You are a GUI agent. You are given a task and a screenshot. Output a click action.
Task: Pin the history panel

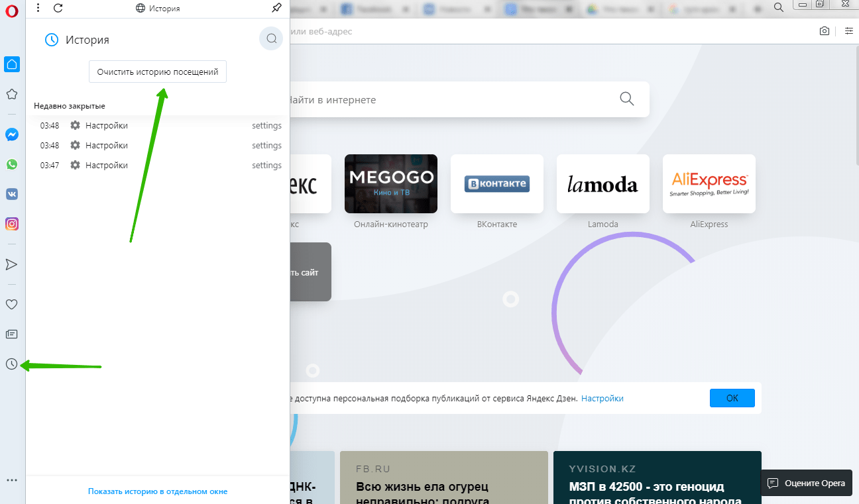coord(277,8)
